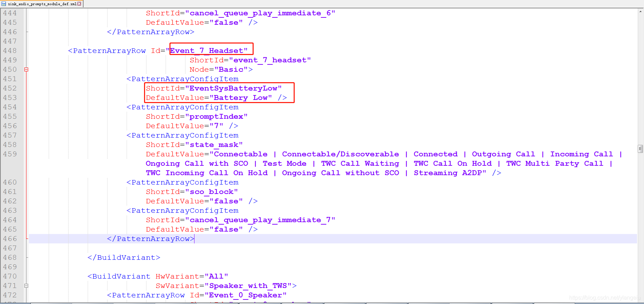Click line number 466 in the margin
The height and width of the screenshot is (304, 644).
click(10, 239)
